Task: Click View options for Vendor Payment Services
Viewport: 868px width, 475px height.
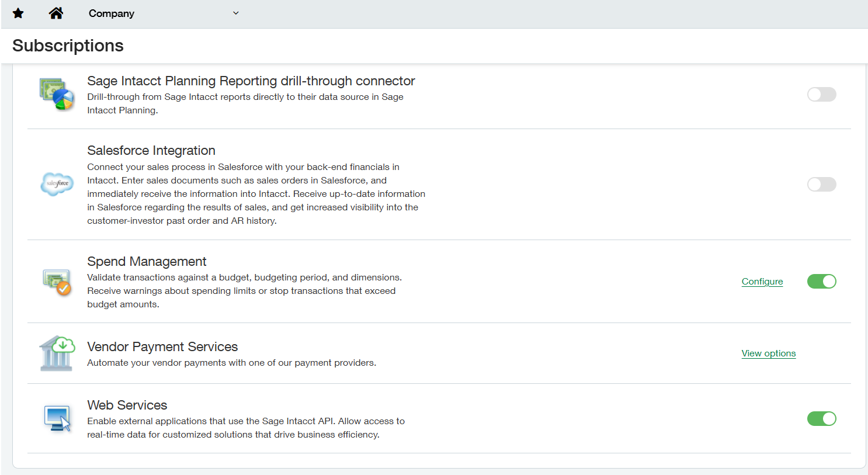Action: [x=768, y=353]
